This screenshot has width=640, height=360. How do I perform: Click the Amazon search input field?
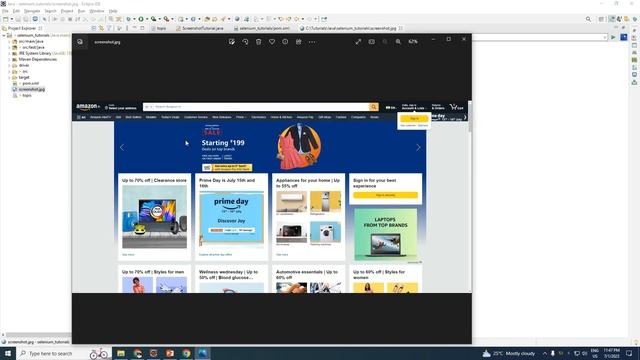click(x=261, y=107)
